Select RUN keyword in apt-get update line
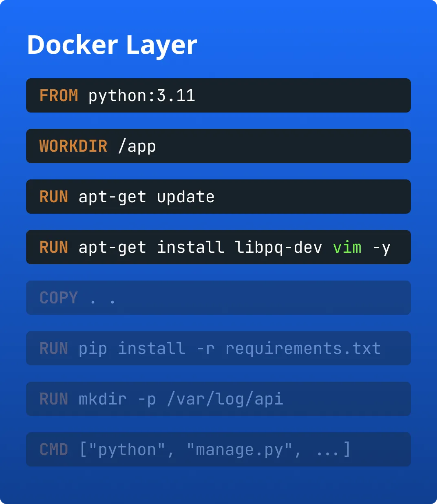The width and height of the screenshot is (437, 504). [x=54, y=197]
